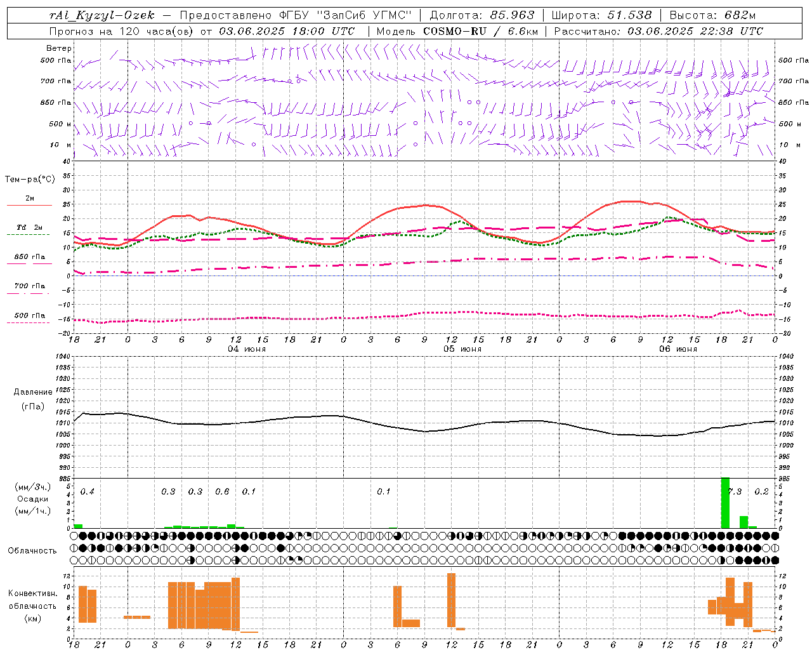
Task: Click the 0.4 precipitation amount
Action: pos(88,491)
